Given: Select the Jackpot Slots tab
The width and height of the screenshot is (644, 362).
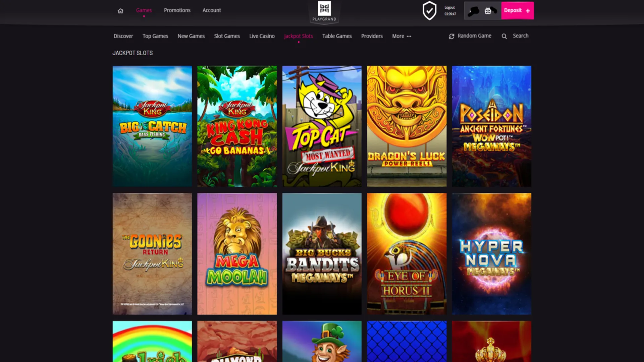Looking at the screenshot, I should pos(299,36).
